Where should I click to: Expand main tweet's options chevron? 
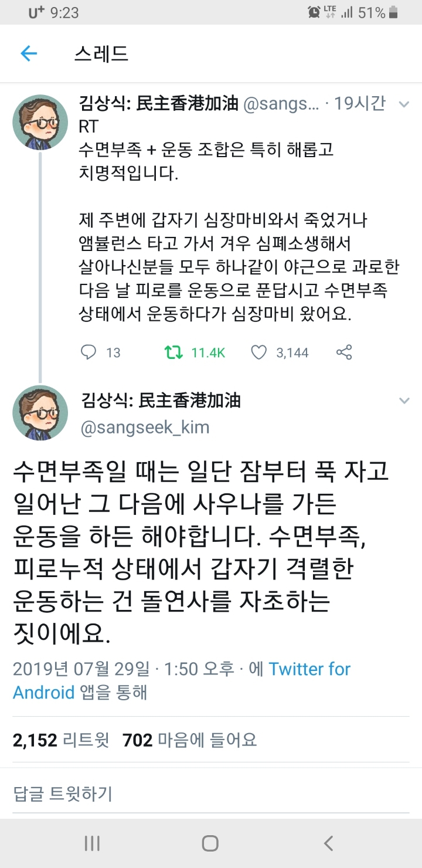coord(404,401)
